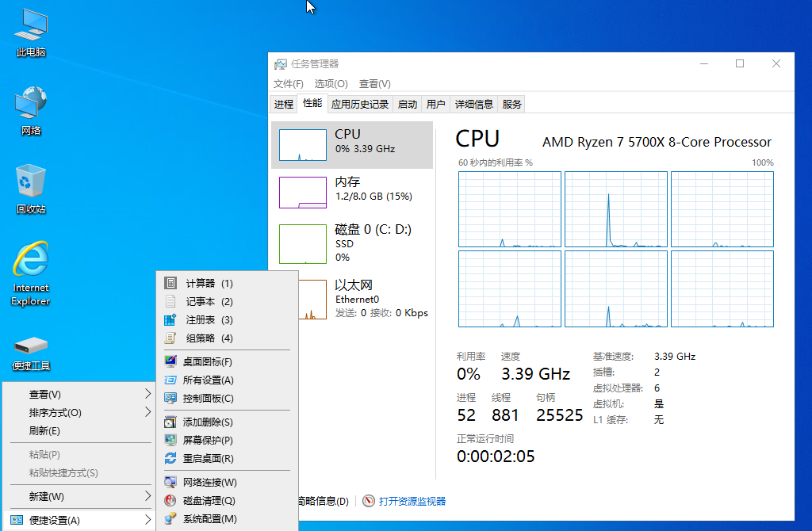Select the 网络 desktop icon

click(31, 111)
